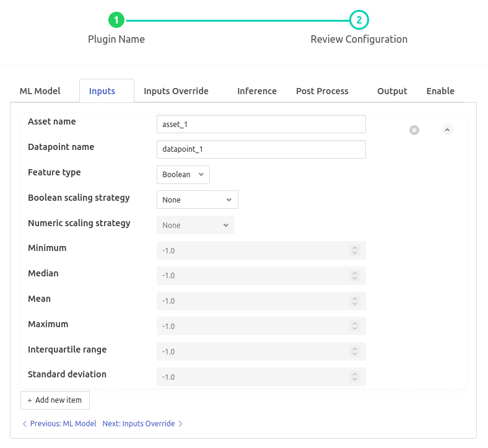Click the Minimum field stepper arrows
Screen dimensions: 488x448
tap(355, 250)
